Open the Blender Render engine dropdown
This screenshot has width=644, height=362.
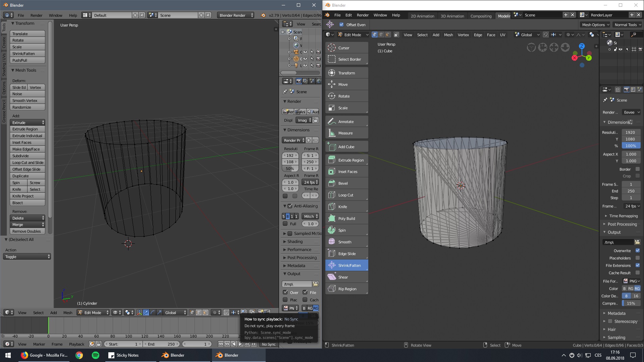pos(236,15)
